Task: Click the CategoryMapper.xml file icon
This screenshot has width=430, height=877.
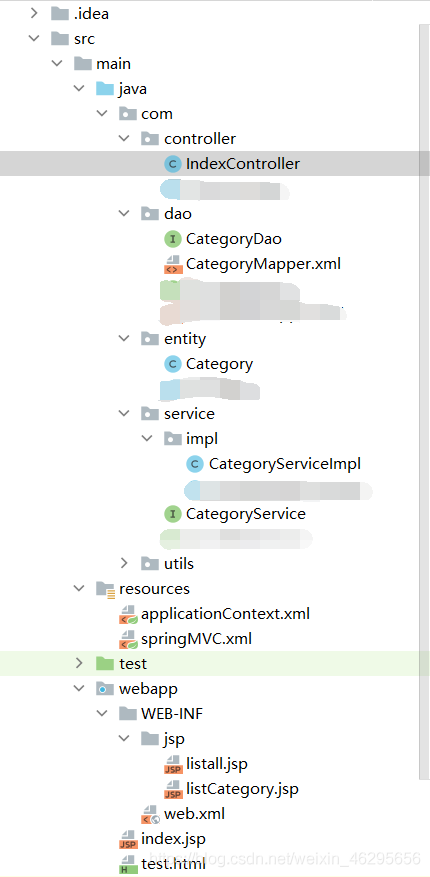Action: click(x=173, y=264)
